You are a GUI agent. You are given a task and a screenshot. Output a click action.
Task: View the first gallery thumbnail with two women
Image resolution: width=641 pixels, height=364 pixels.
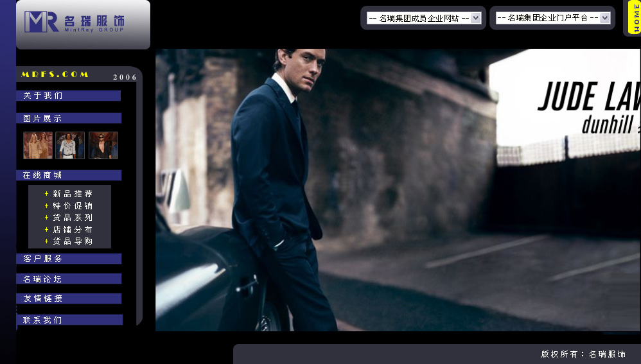coord(38,146)
